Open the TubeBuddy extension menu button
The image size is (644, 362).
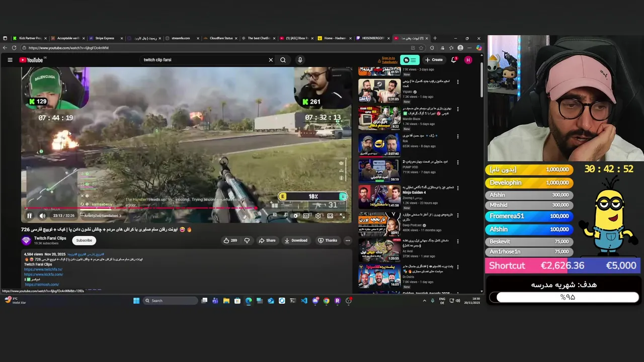(410, 60)
